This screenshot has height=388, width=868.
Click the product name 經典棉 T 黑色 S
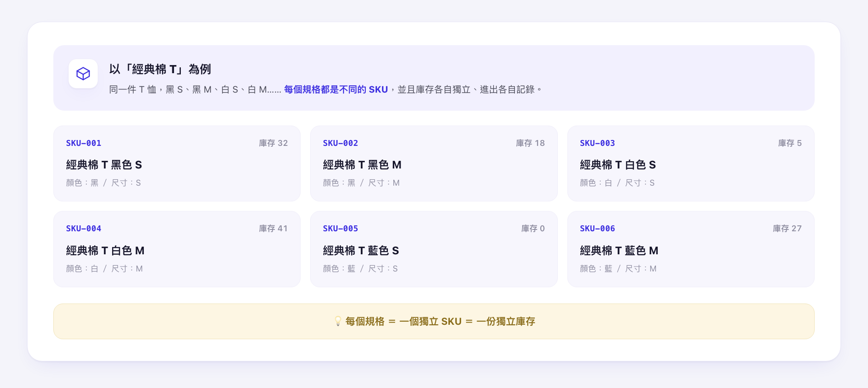coord(104,165)
